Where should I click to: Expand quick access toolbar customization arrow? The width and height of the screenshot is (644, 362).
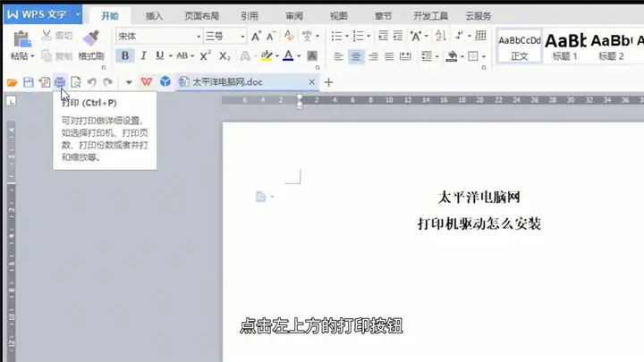[129, 82]
